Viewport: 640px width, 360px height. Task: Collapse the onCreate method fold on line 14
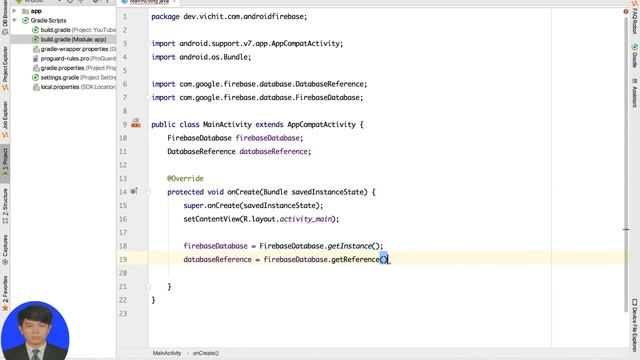(148, 192)
